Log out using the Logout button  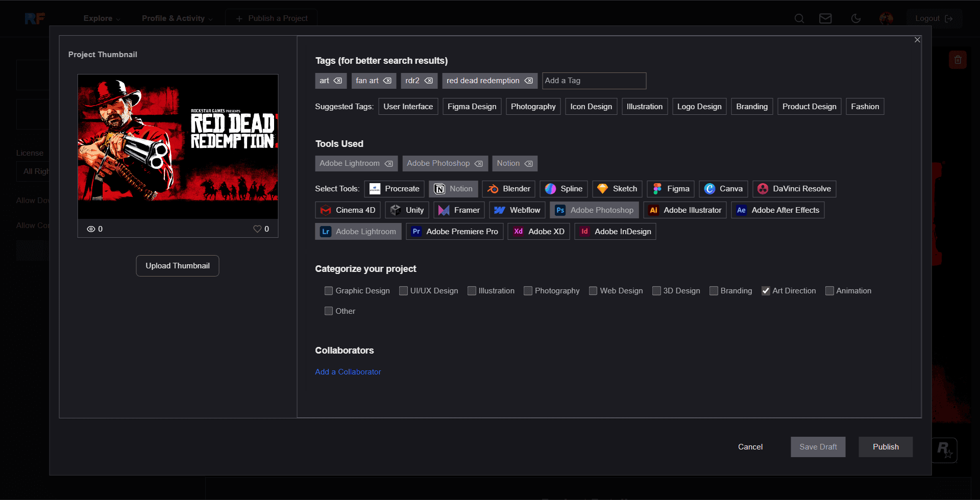tap(934, 18)
